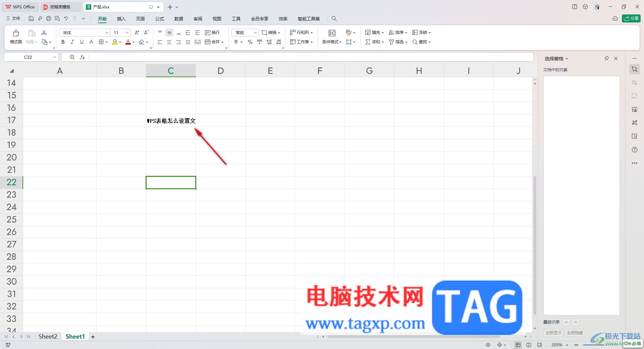Viewport: 644px width, 349px height.
Task: Click the 分享 (Share) button
Action: (x=631, y=18)
